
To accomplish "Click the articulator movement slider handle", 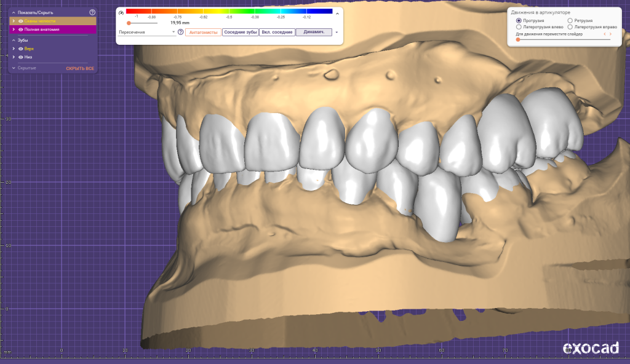I will (x=517, y=39).
